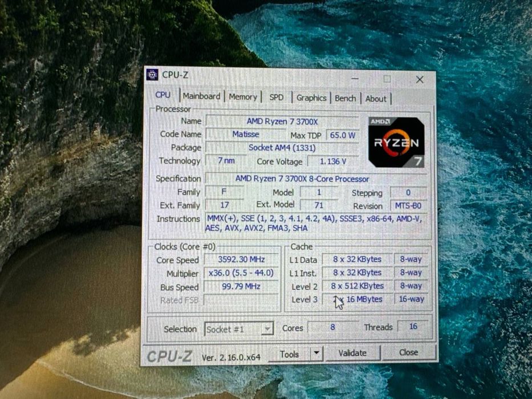
Task: Click the Bus Speed value 99.79 MHz
Action: coord(241,286)
